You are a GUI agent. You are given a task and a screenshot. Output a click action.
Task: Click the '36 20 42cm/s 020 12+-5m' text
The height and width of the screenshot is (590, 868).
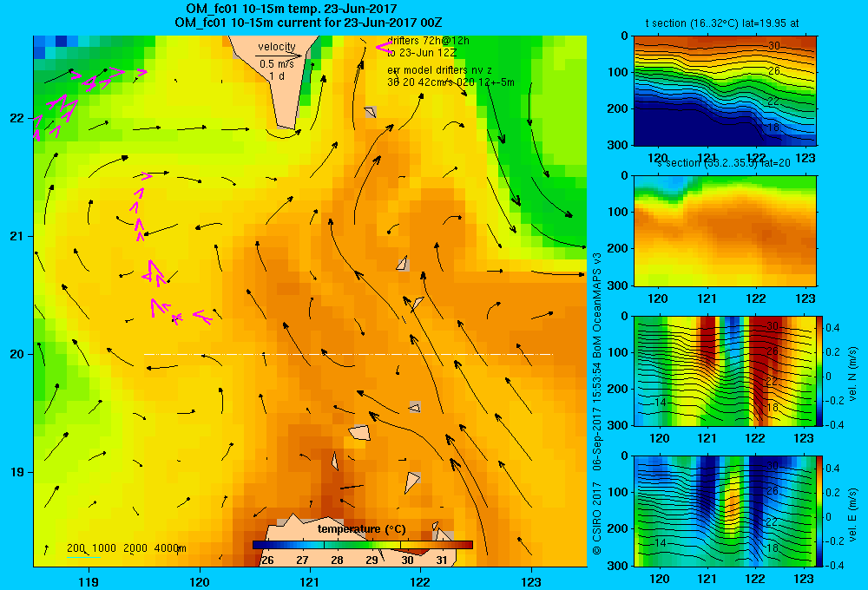point(450,82)
